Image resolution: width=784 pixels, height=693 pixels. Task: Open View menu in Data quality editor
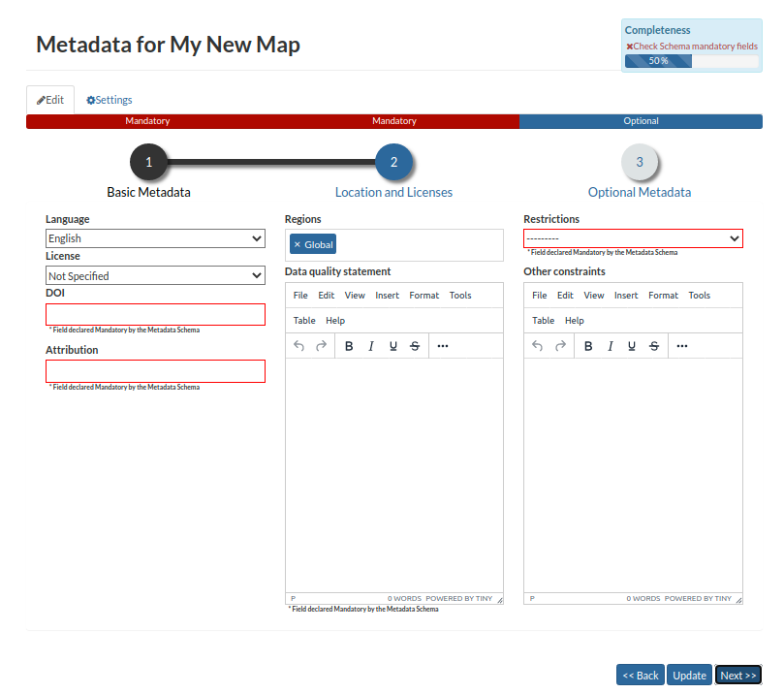[x=355, y=295]
